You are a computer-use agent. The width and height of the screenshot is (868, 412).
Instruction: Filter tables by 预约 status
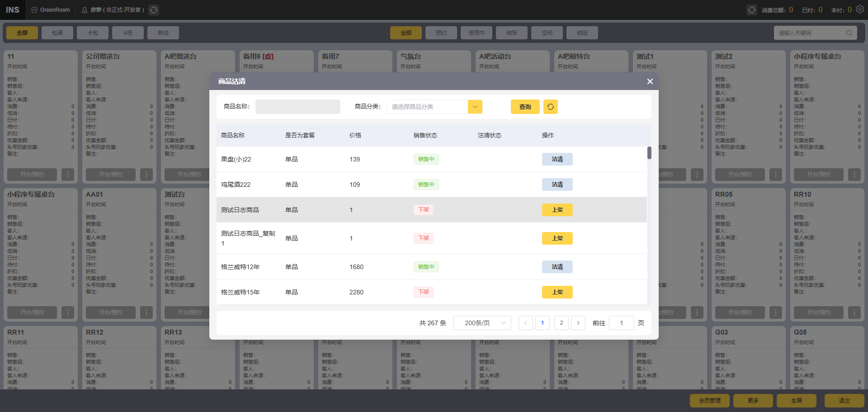click(x=441, y=33)
